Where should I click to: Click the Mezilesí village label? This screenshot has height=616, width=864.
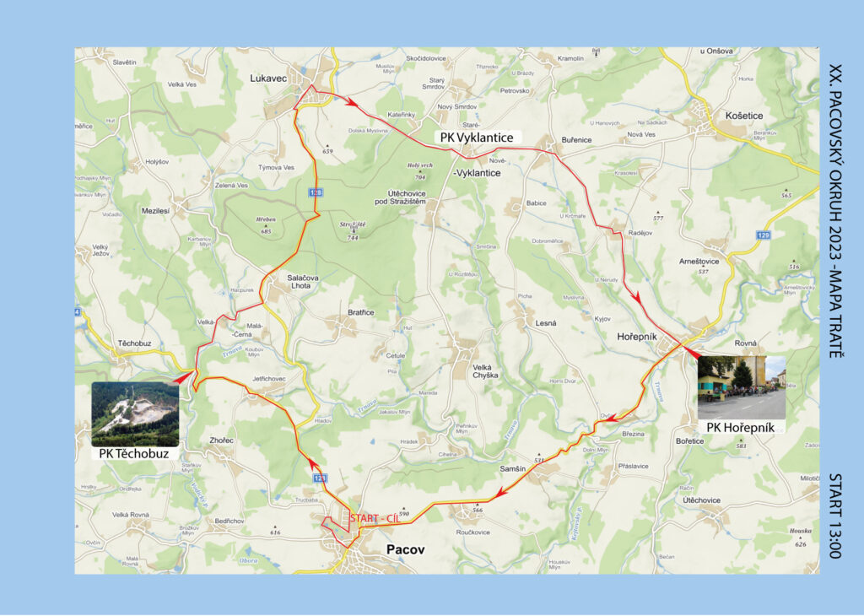(155, 211)
